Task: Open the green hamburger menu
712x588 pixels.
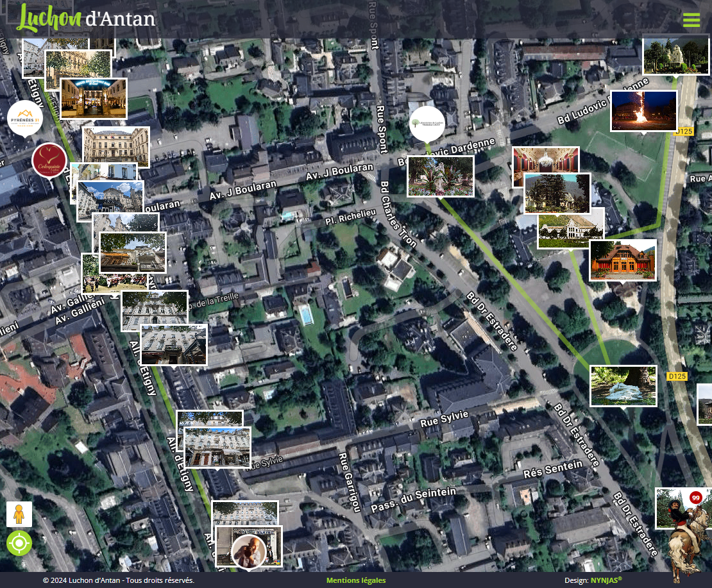Action: (x=691, y=20)
